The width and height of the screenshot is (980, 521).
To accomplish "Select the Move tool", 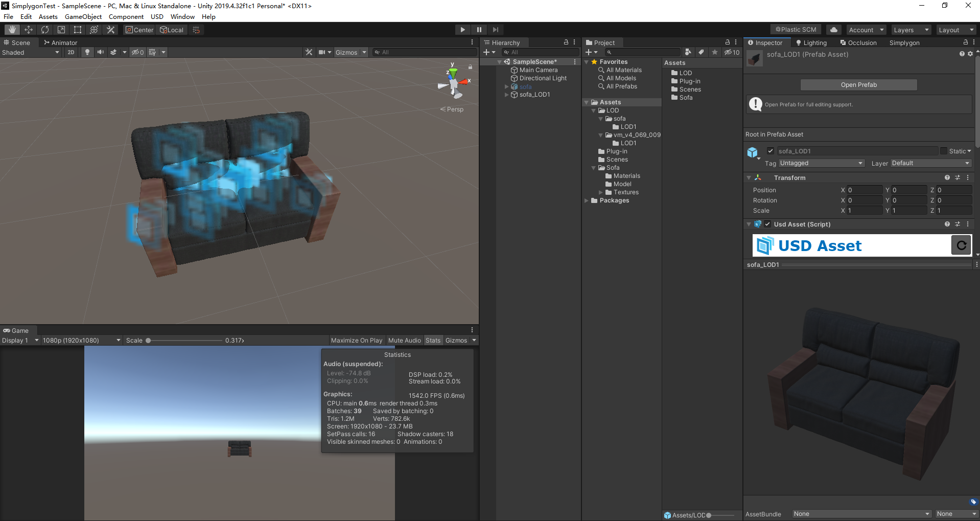I will tap(29, 30).
